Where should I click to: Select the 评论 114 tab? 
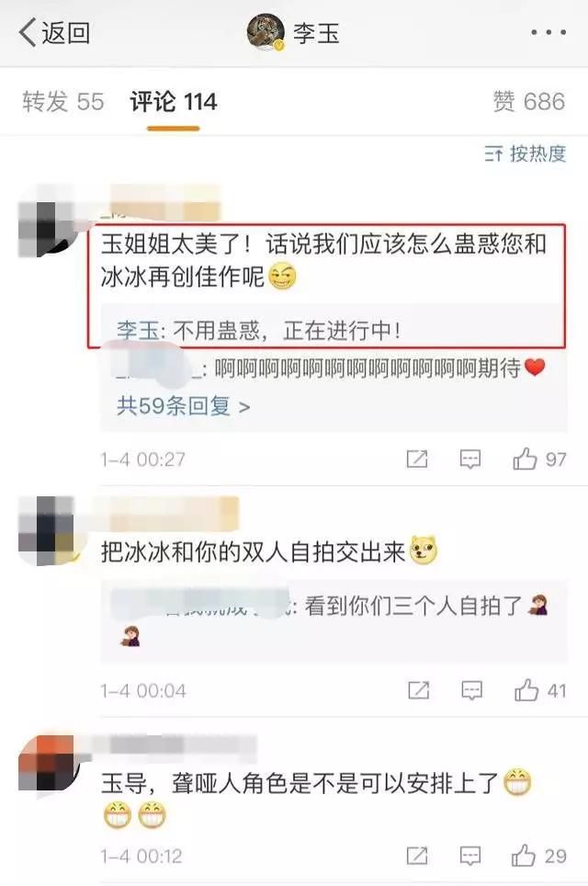[174, 102]
